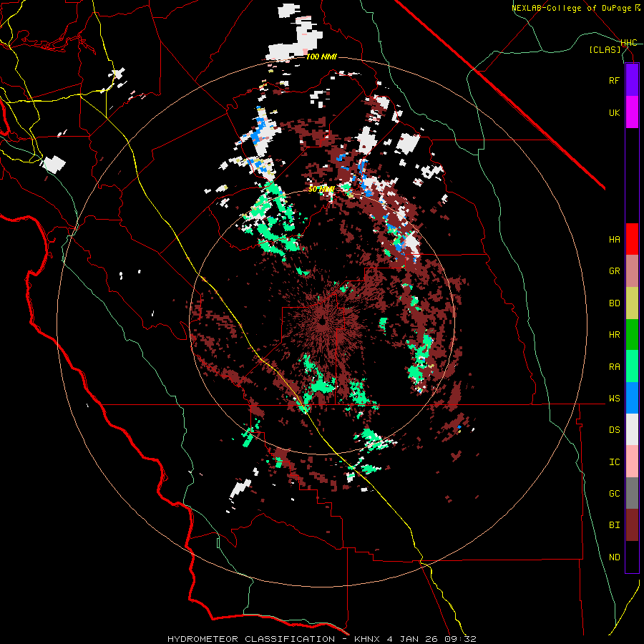Click the ND legend label
This screenshot has width=644, height=644.
614,557
